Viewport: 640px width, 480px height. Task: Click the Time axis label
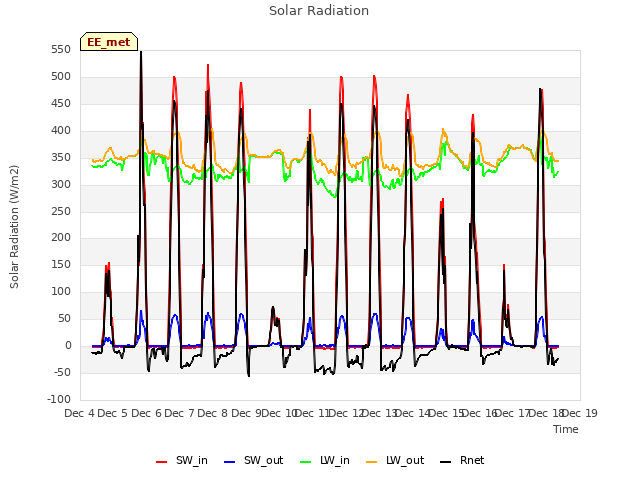click(566, 429)
